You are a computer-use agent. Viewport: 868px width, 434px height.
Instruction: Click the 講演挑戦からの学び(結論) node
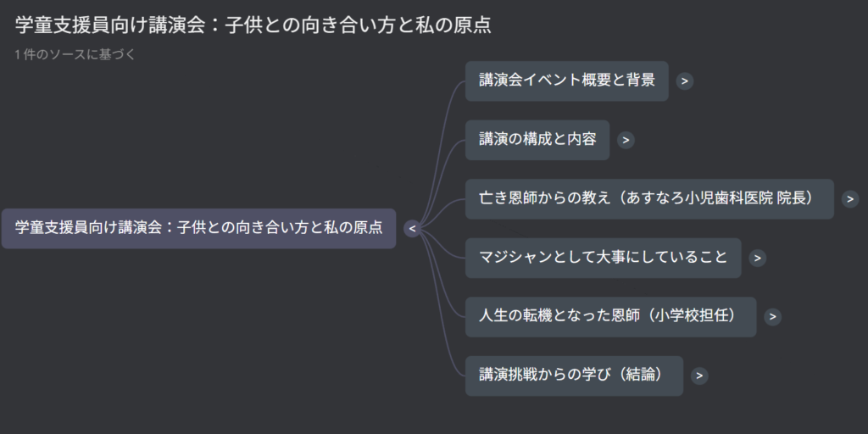(x=574, y=376)
